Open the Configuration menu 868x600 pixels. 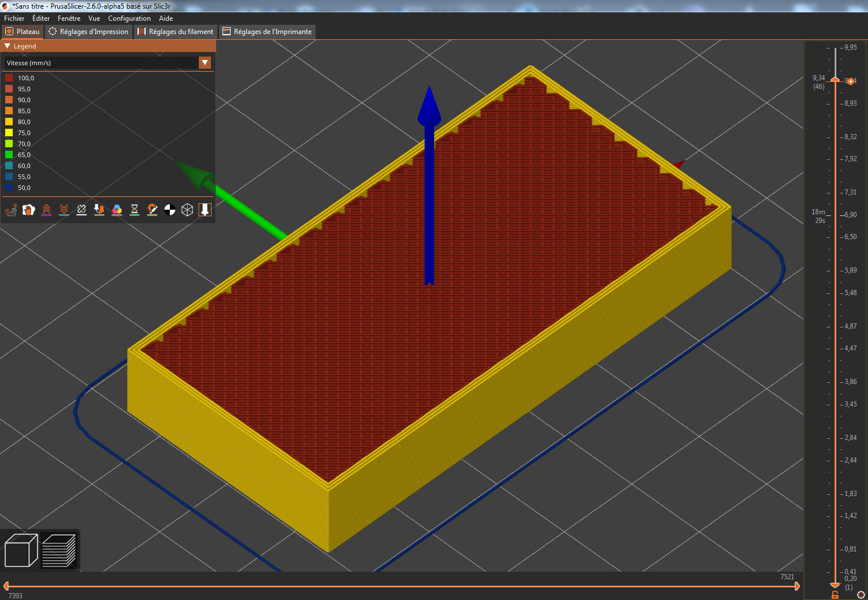(129, 18)
